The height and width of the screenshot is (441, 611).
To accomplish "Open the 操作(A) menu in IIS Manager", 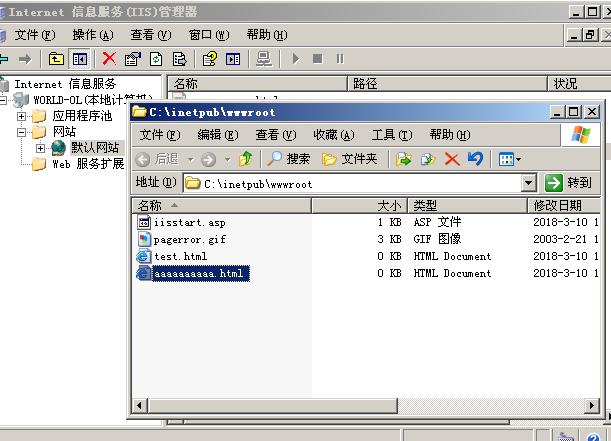I will point(92,35).
